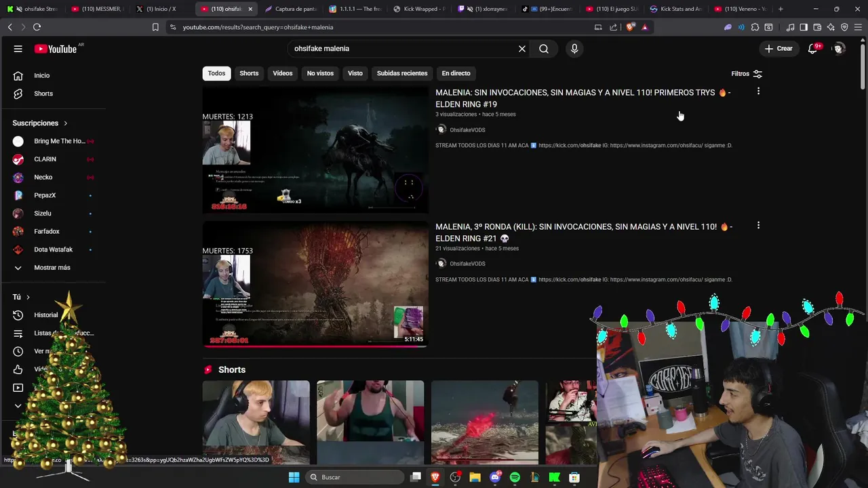
Task: Select the Vídeos filter chip
Action: 283,73
